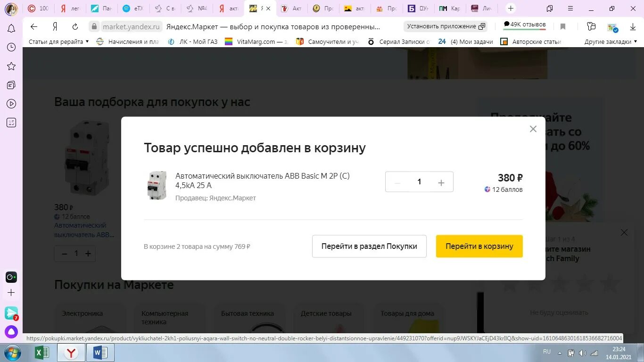Viewport: 644px width, 362px height.
Task: Decrease item quantity with minus button
Action: click(x=397, y=182)
